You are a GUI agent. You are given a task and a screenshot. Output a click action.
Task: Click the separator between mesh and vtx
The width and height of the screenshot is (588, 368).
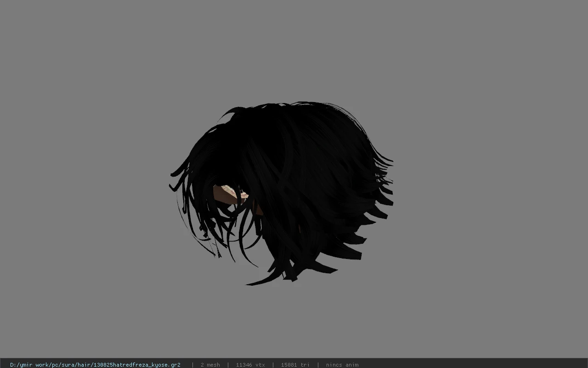tap(228, 365)
